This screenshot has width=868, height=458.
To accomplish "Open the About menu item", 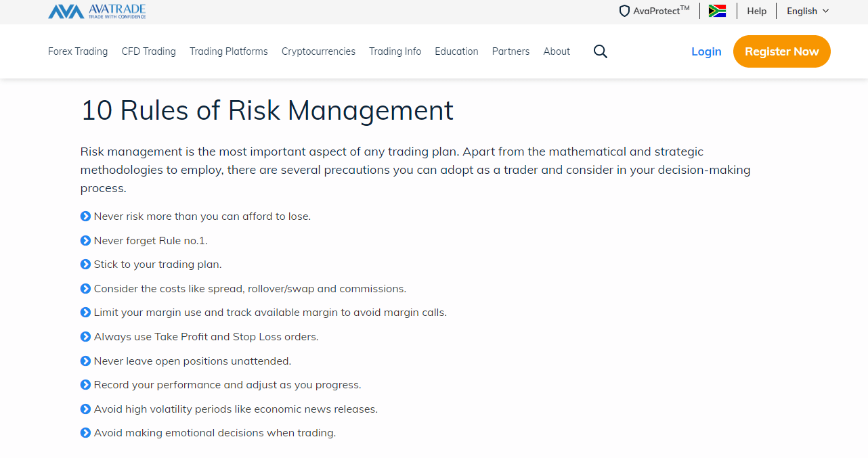I will [557, 51].
